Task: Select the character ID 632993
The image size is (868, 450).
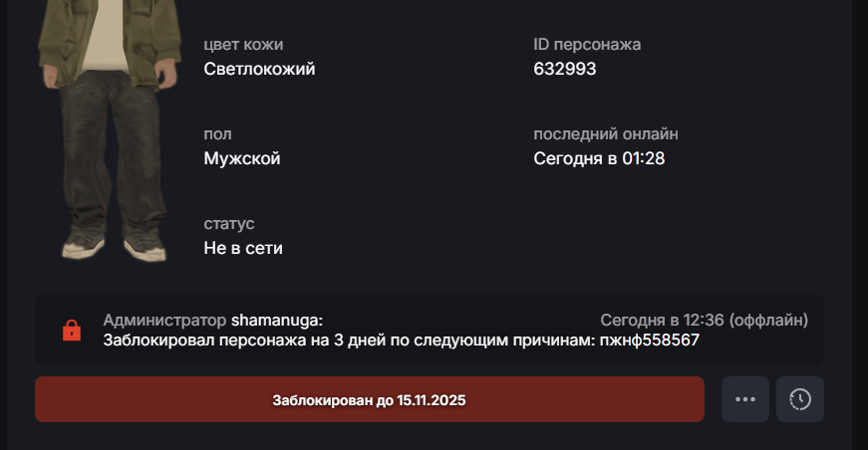Action: (x=565, y=69)
